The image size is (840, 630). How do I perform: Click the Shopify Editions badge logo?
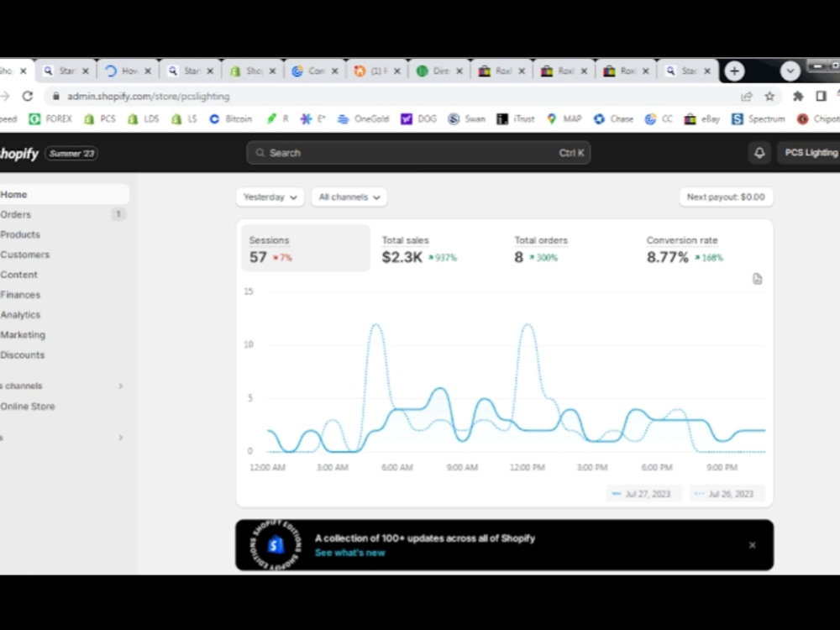[276, 545]
